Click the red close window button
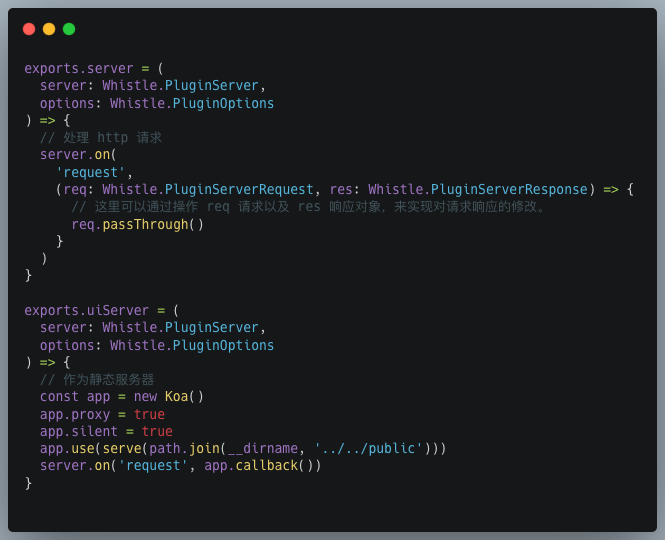Image resolution: width=665 pixels, height=540 pixels. (29, 29)
